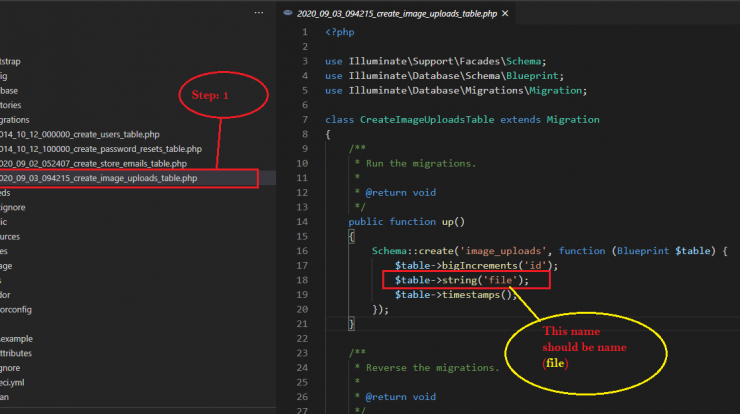Expand the database folder in explorer
This screenshot has height=414, width=740.
[x=9, y=91]
